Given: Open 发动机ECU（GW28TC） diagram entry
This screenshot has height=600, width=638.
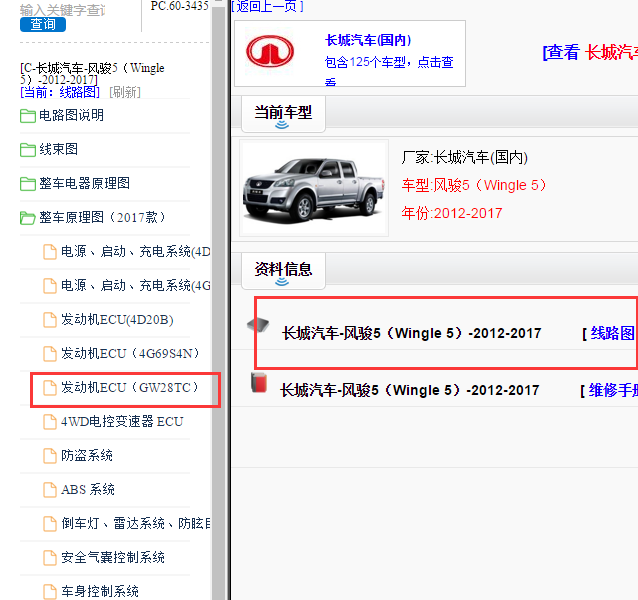Looking at the screenshot, I should [130, 388].
